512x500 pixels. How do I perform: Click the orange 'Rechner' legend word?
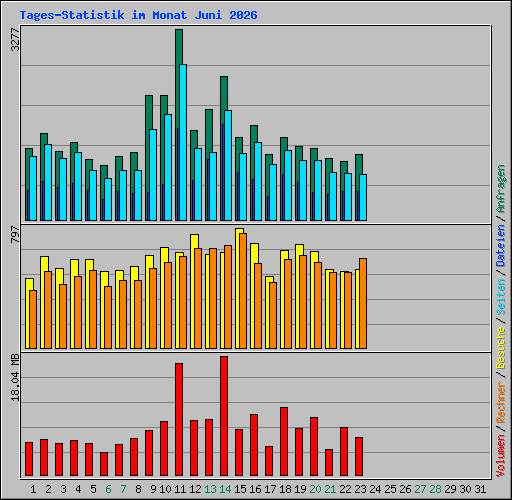coord(501,402)
